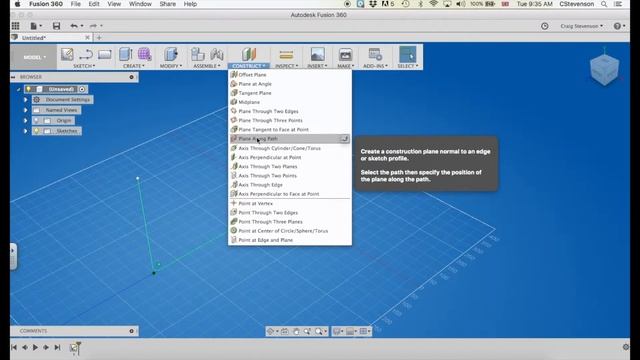Click the Pan hand icon
This screenshot has height=360, width=640.
tap(296, 331)
